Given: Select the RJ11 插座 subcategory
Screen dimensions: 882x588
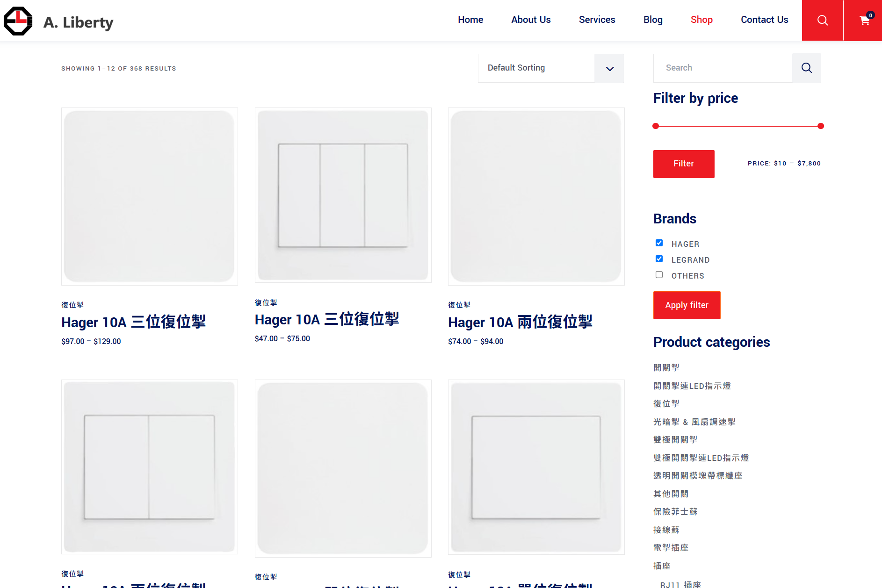Looking at the screenshot, I should coord(680,584).
